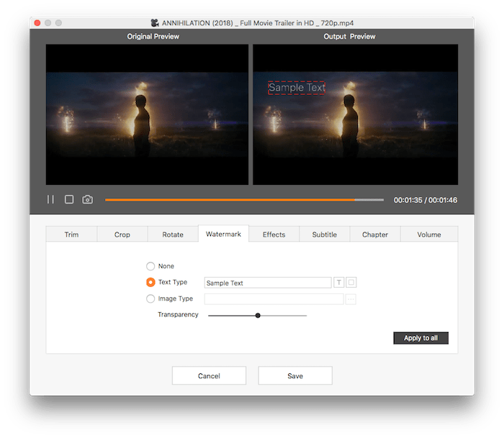
Task: Choose the Image Type radio button
Action: click(x=150, y=299)
